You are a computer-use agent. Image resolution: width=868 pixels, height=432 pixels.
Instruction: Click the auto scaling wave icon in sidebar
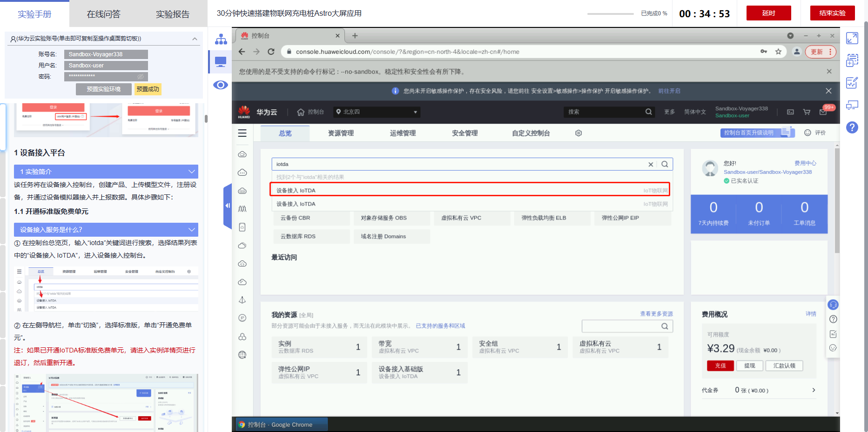(x=242, y=209)
